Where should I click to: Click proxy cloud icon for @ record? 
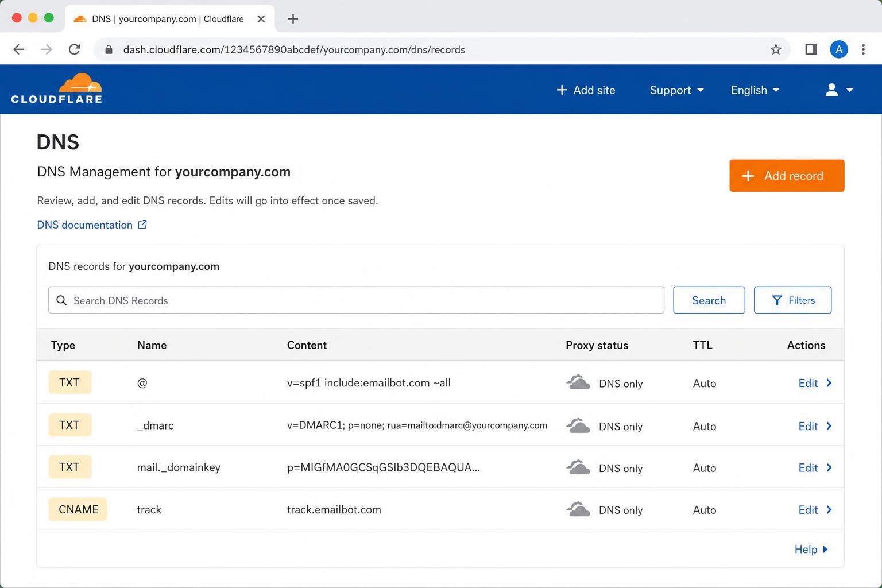[x=578, y=382]
